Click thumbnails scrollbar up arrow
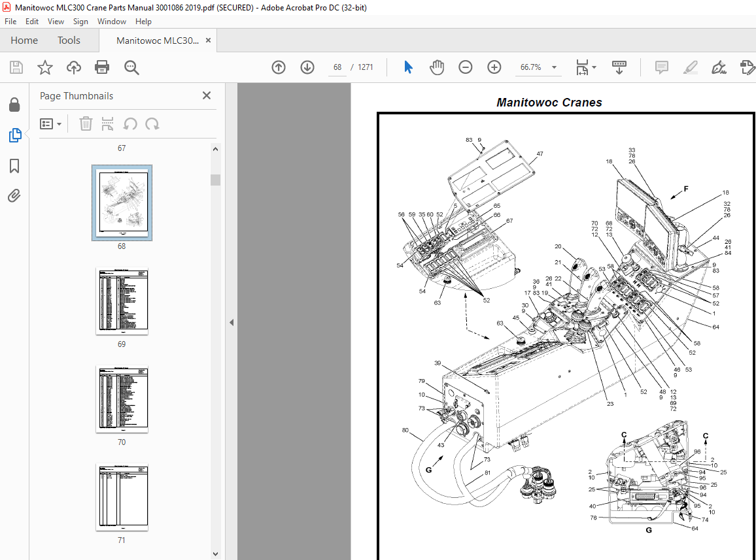Image resolution: width=756 pixels, height=560 pixels. click(216, 149)
